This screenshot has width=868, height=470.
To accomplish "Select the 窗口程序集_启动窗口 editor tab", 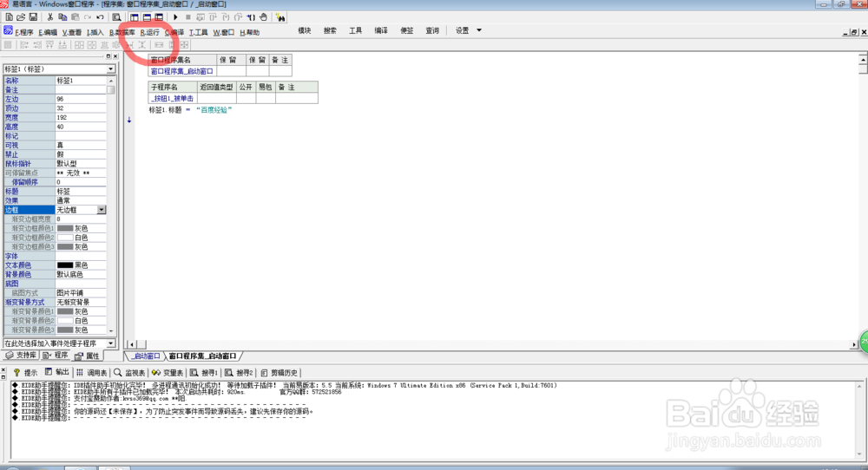I will click(x=202, y=356).
